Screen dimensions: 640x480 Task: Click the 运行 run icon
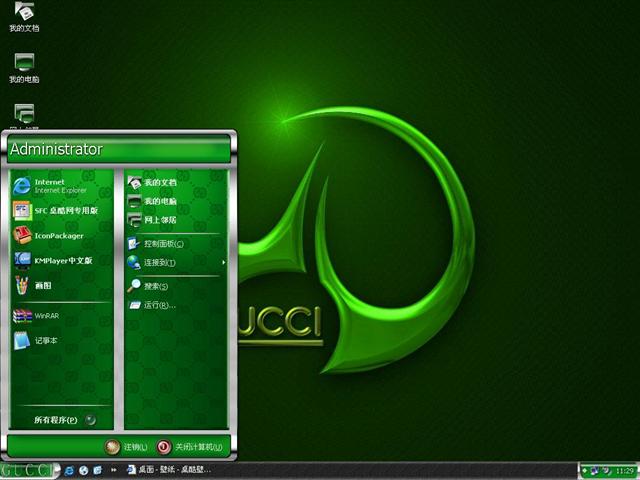coord(134,305)
